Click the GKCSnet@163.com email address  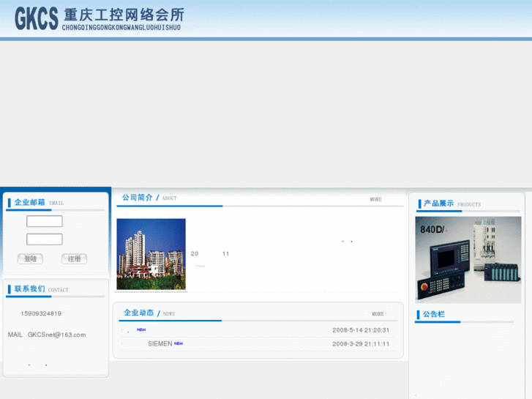(x=56, y=335)
